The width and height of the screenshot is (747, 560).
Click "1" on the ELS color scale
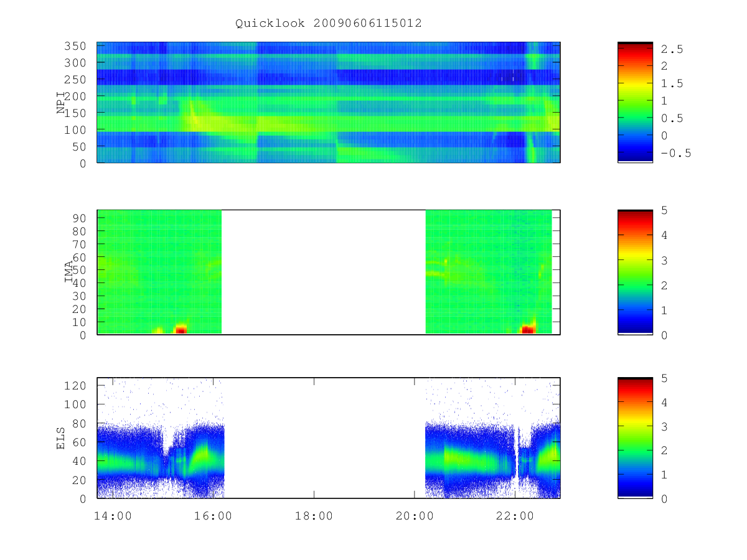(x=664, y=474)
